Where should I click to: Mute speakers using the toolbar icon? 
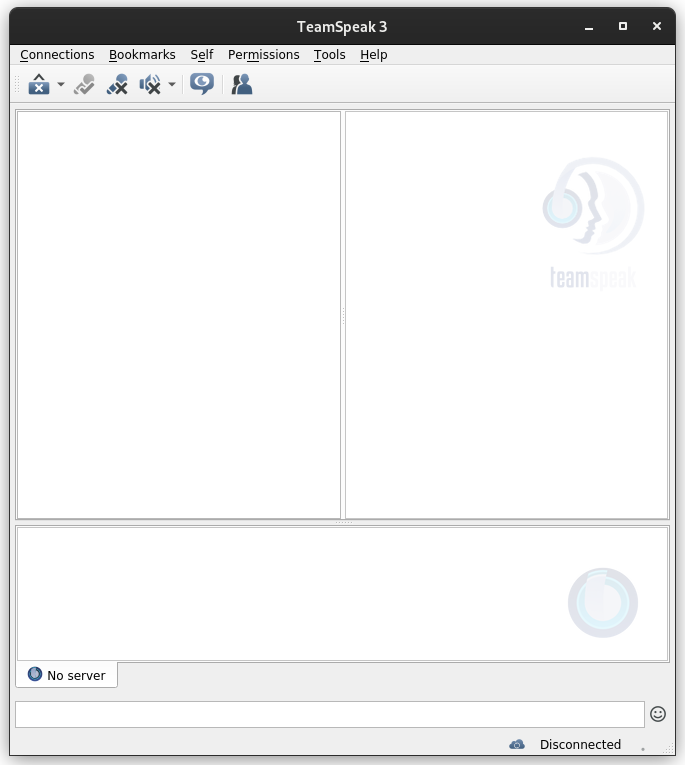coord(150,84)
